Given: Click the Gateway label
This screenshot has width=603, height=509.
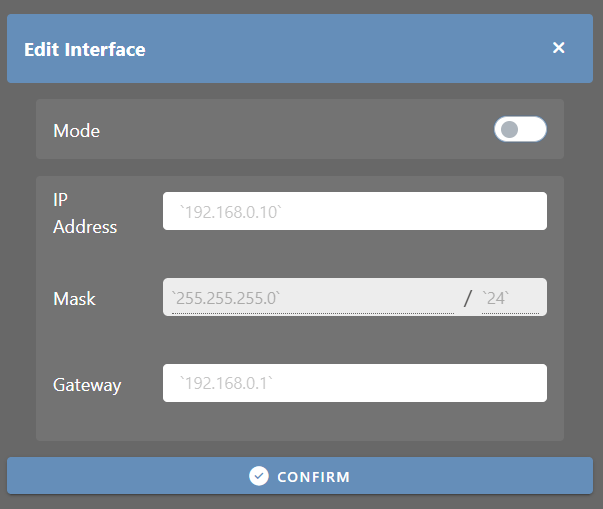Looking at the screenshot, I should point(87,385).
